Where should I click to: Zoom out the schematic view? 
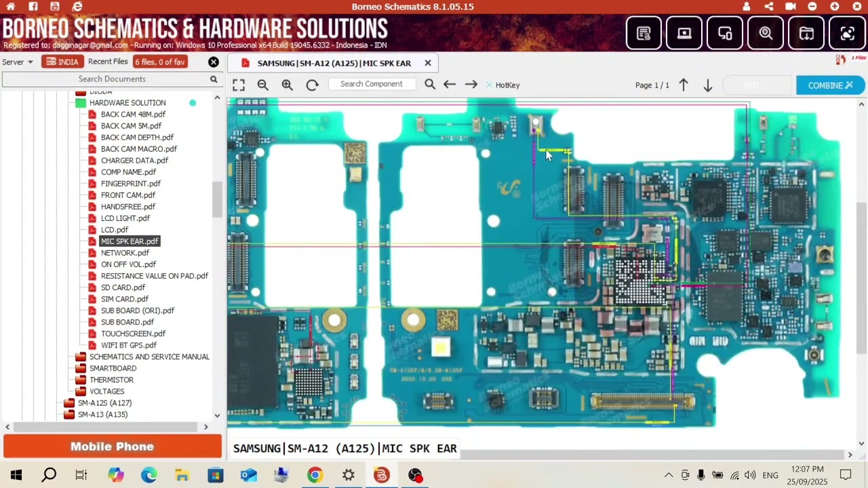pos(262,85)
